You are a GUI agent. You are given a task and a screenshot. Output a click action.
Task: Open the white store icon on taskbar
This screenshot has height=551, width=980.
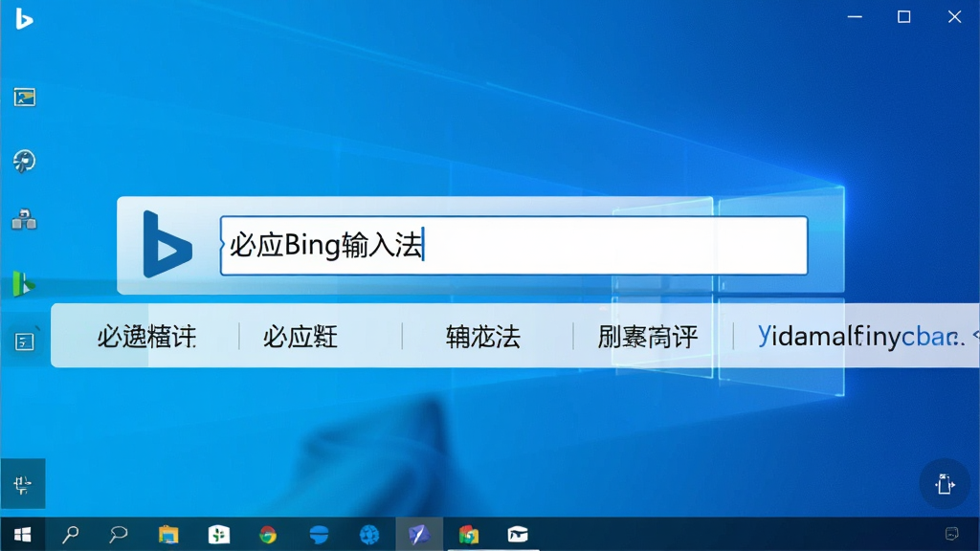219,535
